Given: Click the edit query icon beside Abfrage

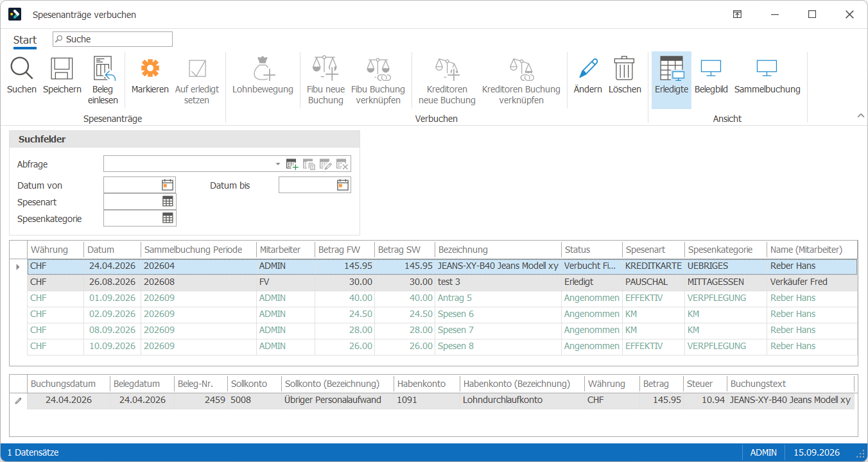Looking at the screenshot, I should (x=325, y=164).
